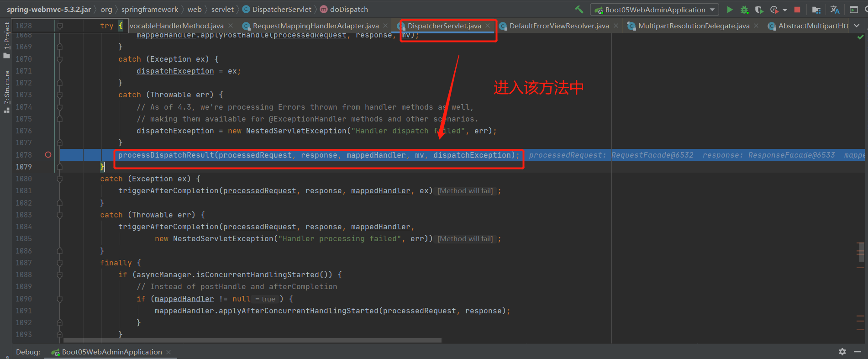Close the DefaultErrorViewResolver.java tab

(x=616, y=26)
